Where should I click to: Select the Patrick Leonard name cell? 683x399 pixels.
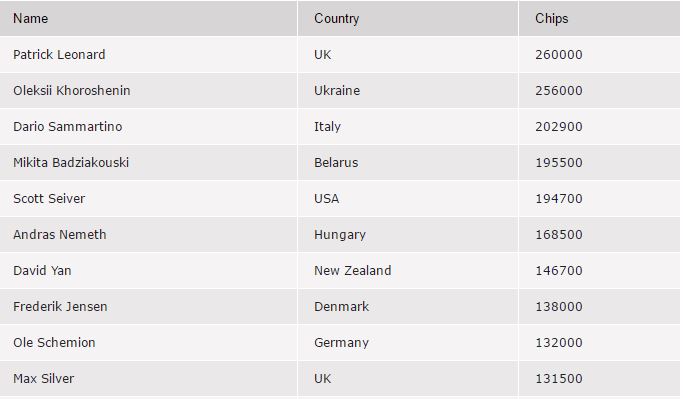[148, 54]
